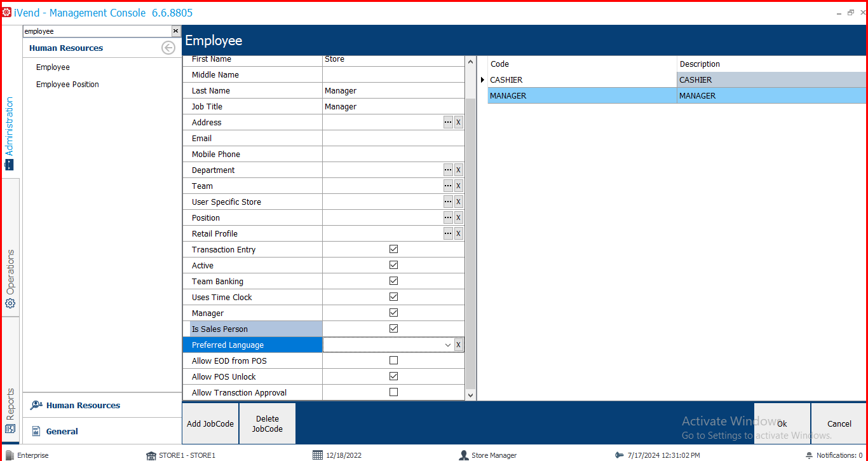Sort by the Description column header

coord(771,64)
